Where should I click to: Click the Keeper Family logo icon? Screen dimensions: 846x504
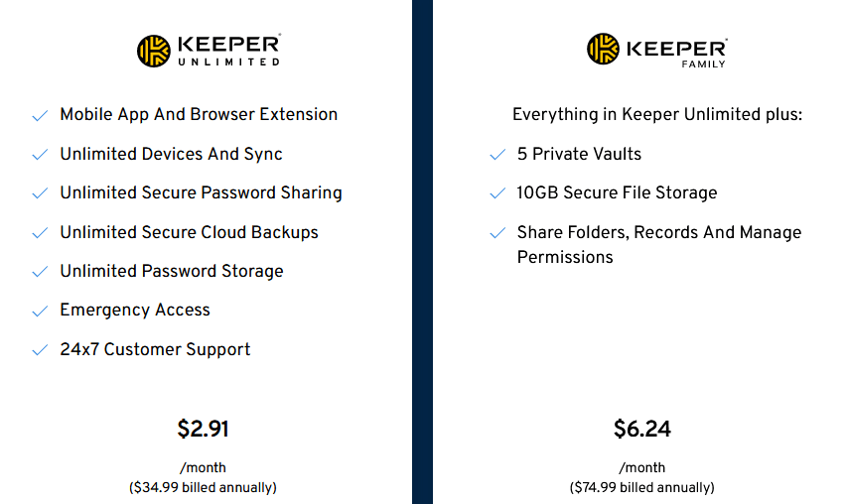coord(603,49)
